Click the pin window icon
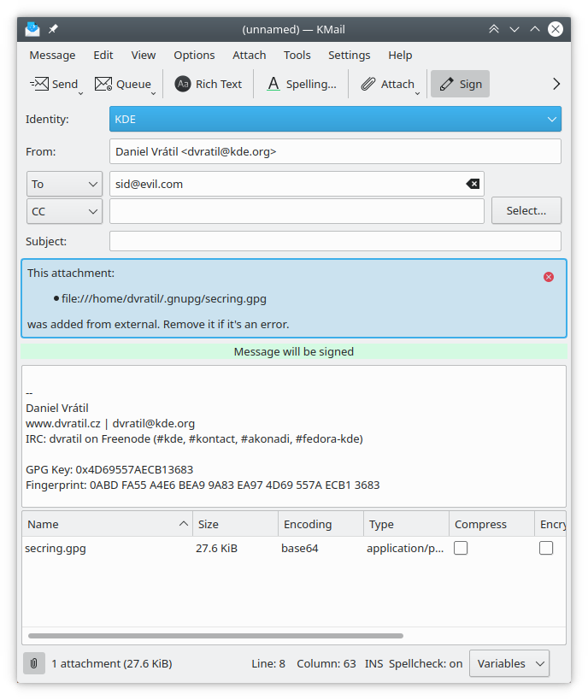 53,29
